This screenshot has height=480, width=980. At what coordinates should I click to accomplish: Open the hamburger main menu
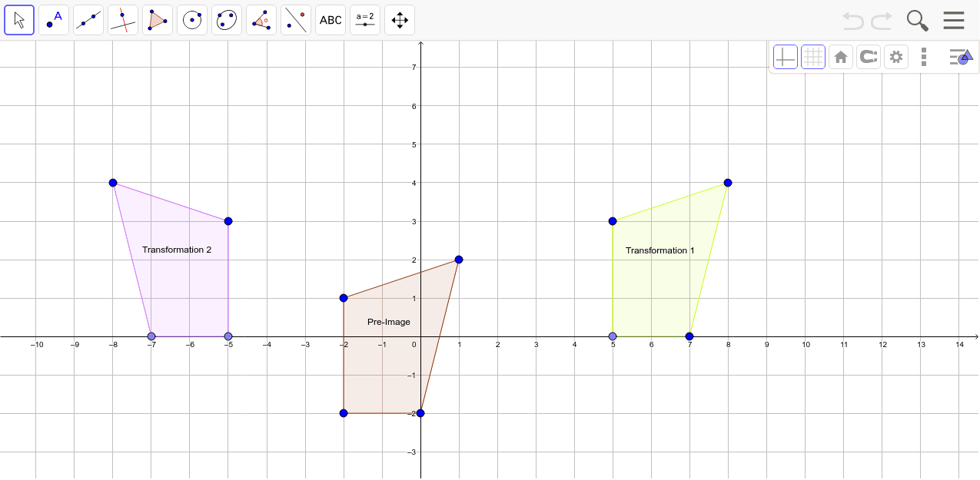pyautogui.click(x=954, y=20)
